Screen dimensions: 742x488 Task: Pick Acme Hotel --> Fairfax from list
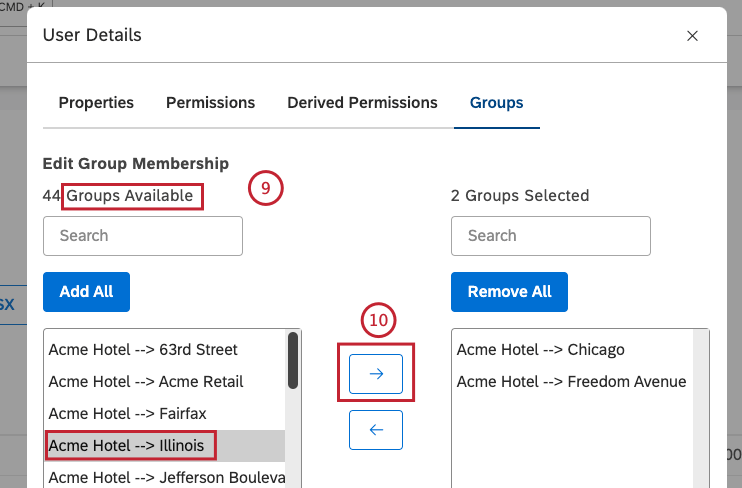point(126,413)
